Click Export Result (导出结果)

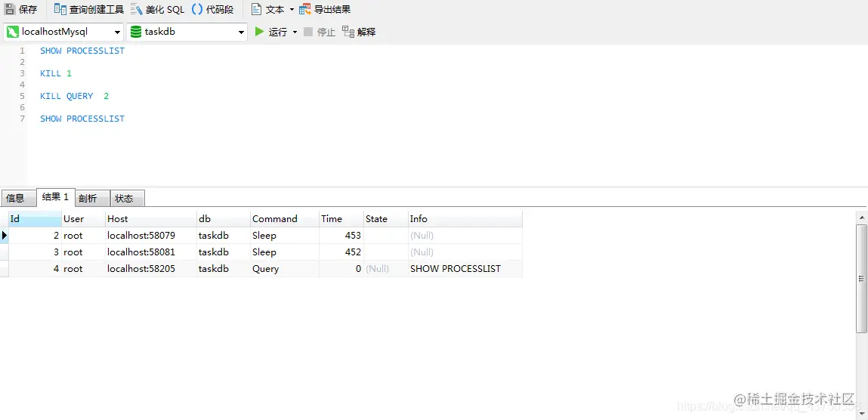click(324, 9)
